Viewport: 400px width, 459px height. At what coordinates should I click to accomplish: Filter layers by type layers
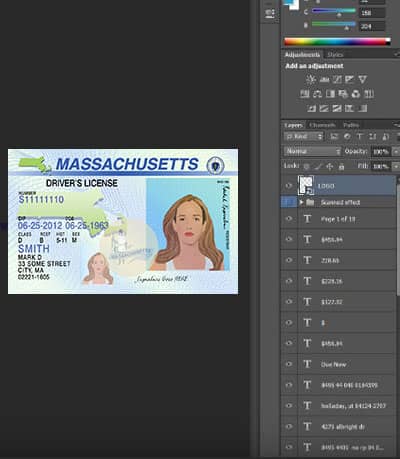360,136
